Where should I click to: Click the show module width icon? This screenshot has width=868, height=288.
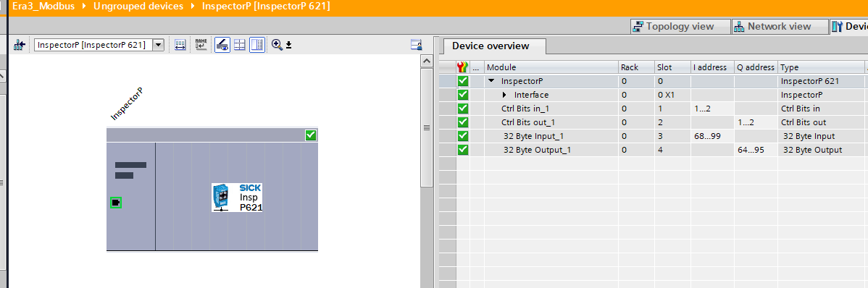click(x=180, y=46)
